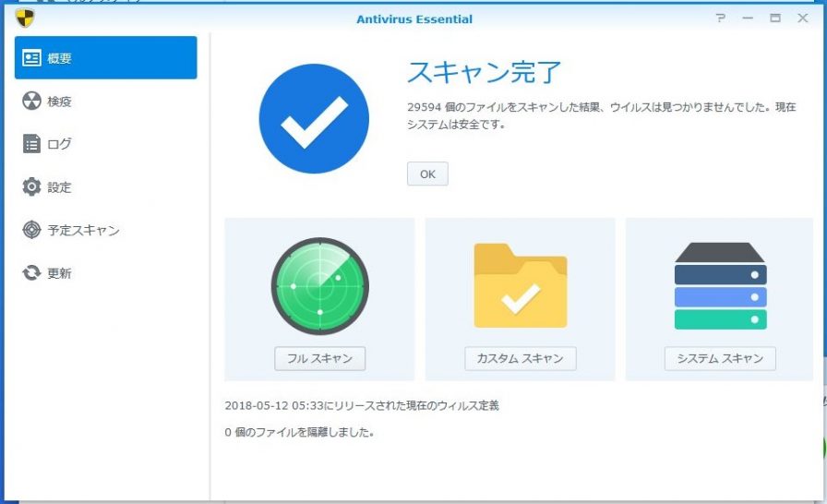Screen dimensions: 827x504
Task: Start a カスタム スキャン custom scan
Action: (520, 358)
